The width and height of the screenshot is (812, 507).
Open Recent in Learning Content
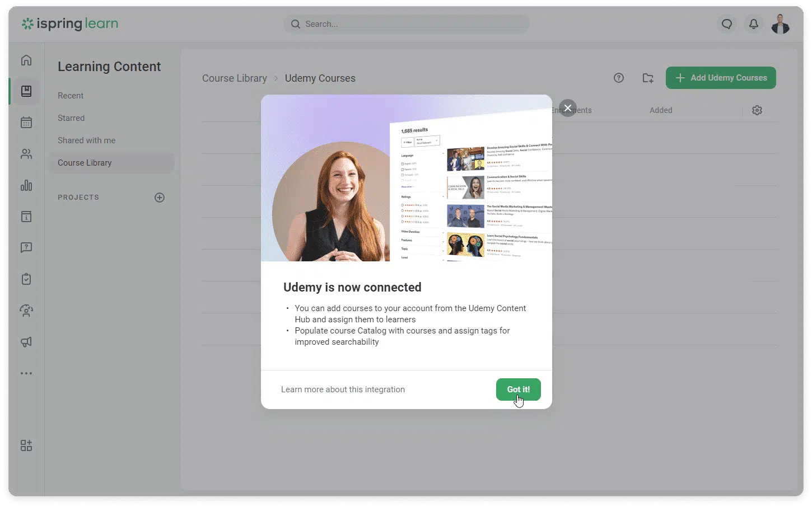tap(71, 96)
